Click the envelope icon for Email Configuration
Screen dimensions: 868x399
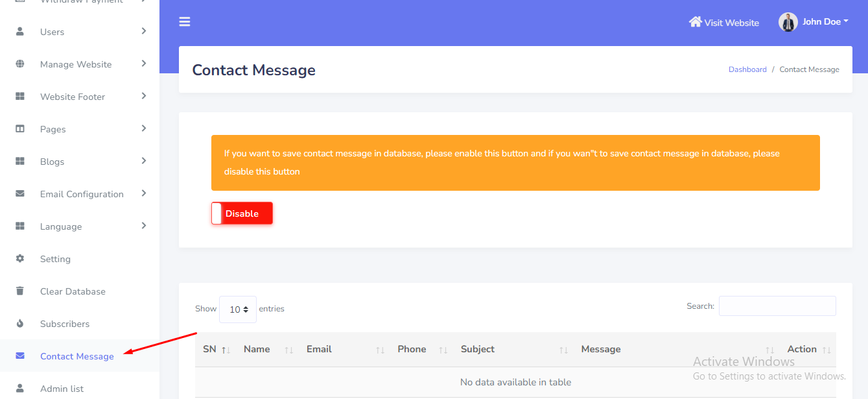click(20, 193)
